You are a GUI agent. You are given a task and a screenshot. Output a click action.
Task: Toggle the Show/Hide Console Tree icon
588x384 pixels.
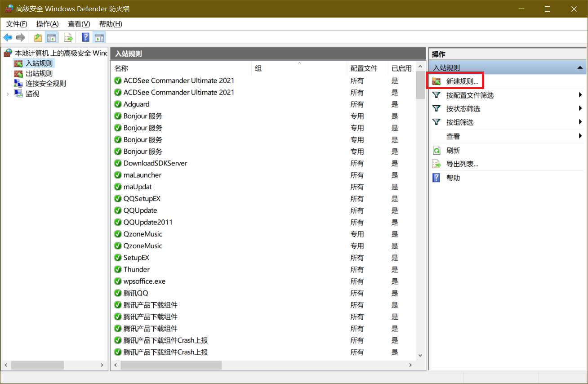52,37
